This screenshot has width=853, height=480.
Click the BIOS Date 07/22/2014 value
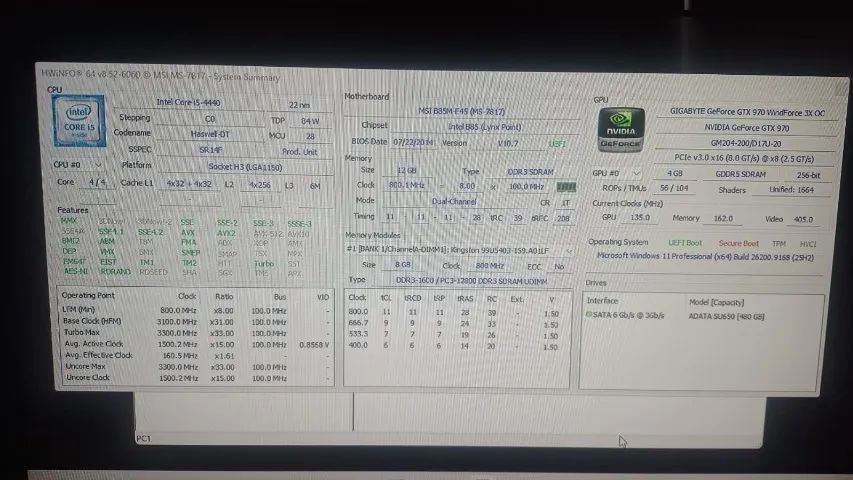coord(413,142)
